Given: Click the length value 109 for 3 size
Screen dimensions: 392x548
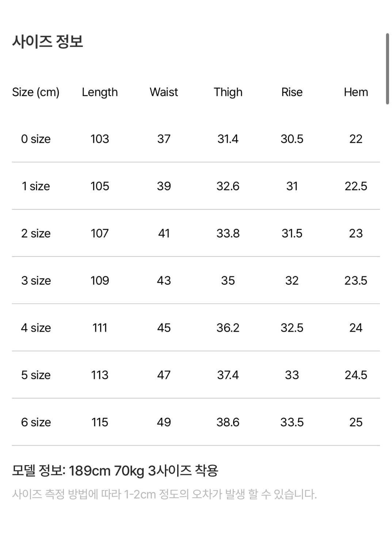Looking at the screenshot, I should [100, 281].
